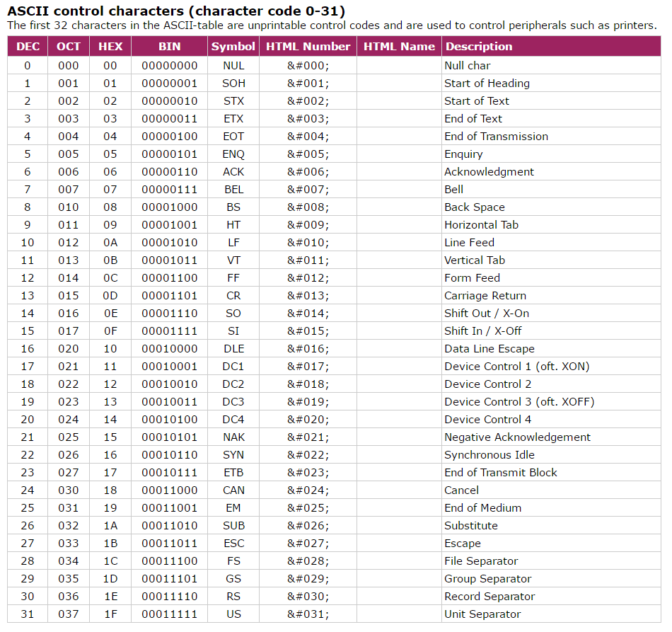
Task: Click the 'End of Text' description
Action: click(473, 119)
